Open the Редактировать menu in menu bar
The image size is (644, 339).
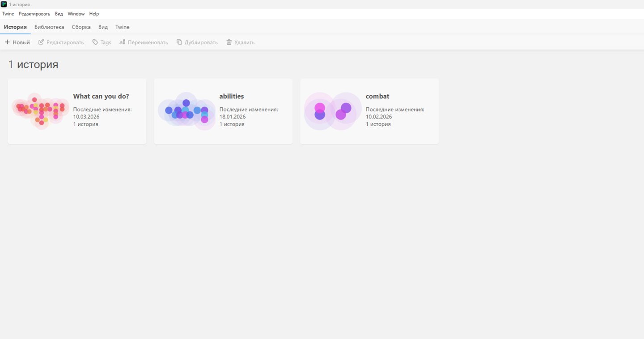34,14
